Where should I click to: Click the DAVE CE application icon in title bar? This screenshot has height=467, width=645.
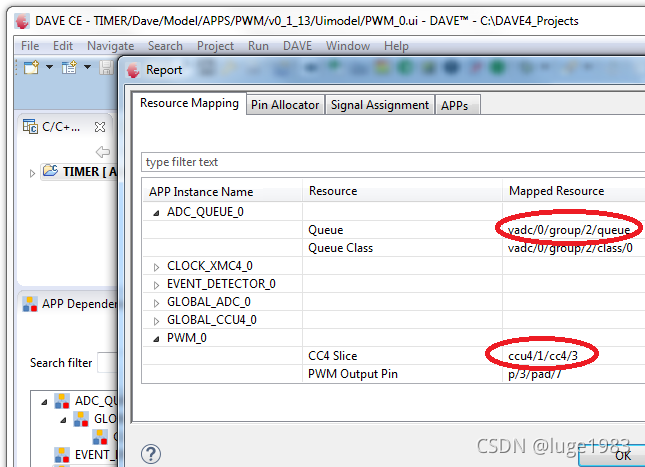point(21,21)
